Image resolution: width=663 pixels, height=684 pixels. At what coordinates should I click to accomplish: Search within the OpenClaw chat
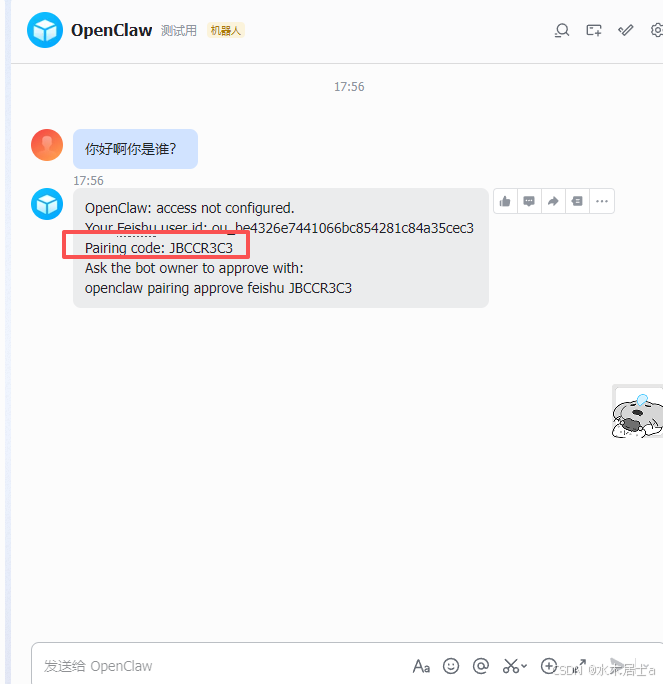tap(562, 30)
